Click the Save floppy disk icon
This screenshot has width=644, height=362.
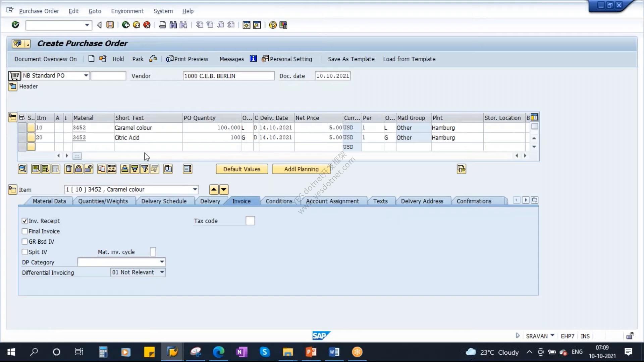[110, 25]
